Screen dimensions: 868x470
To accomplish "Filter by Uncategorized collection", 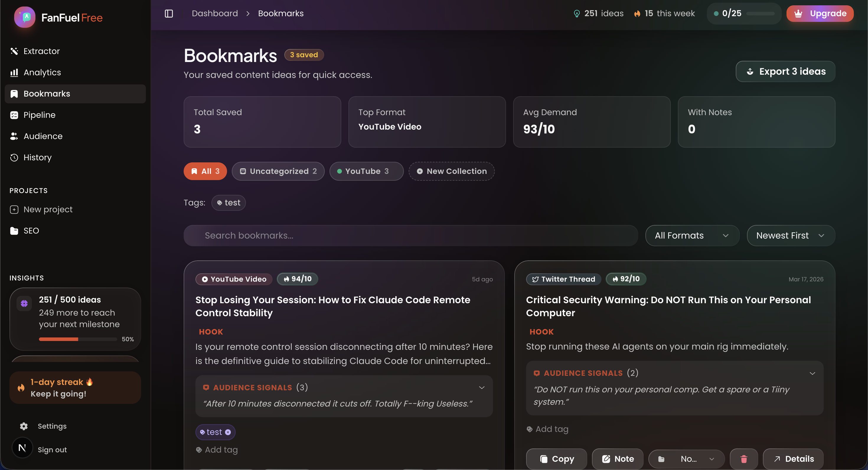I will 278,171.
